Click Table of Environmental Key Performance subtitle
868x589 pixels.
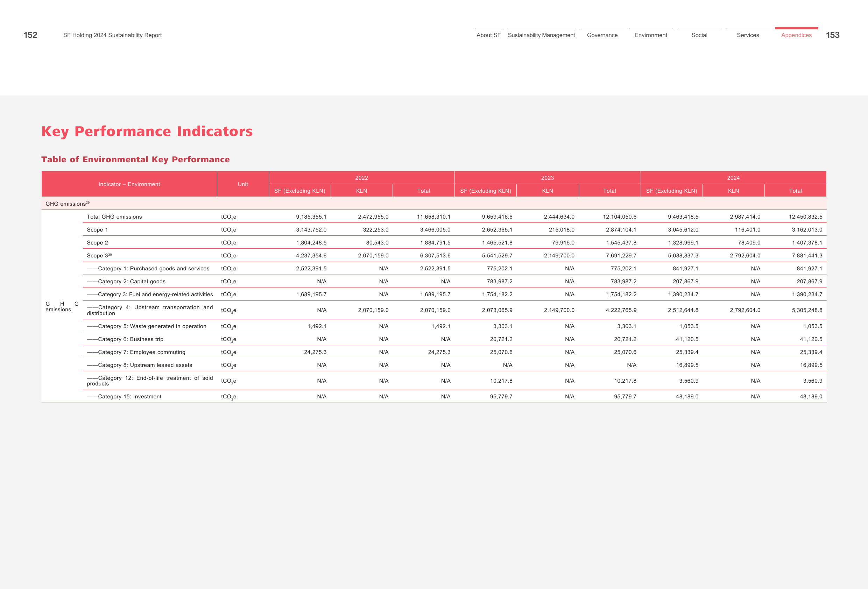[135, 159]
